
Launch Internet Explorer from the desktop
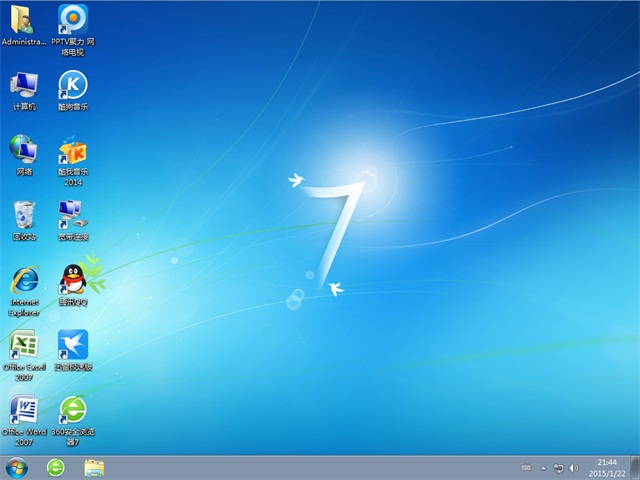point(23,280)
